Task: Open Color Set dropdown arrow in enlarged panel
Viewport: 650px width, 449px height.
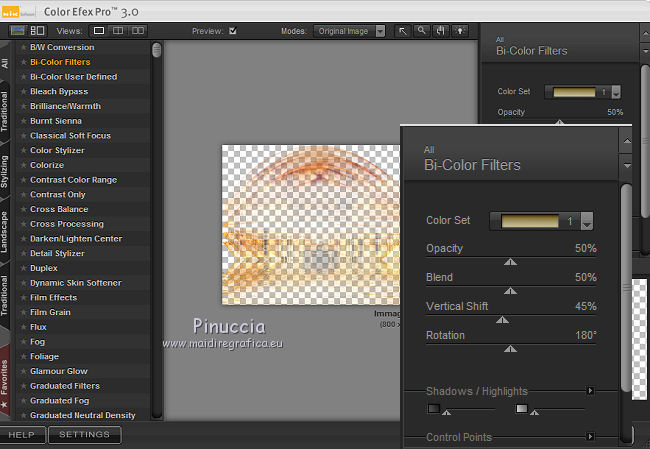Action: [587, 221]
